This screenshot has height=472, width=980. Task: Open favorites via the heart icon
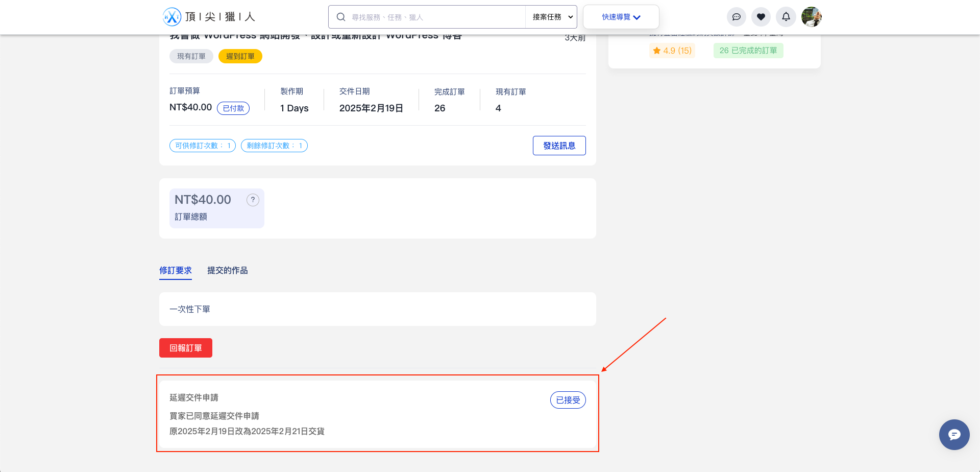click(x=761, y=16)
